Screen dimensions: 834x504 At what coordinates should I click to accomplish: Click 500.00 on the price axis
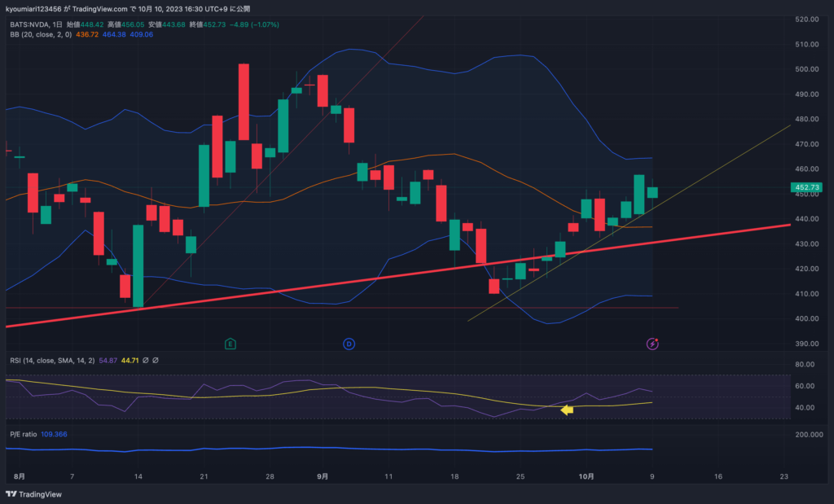point(807,69)
